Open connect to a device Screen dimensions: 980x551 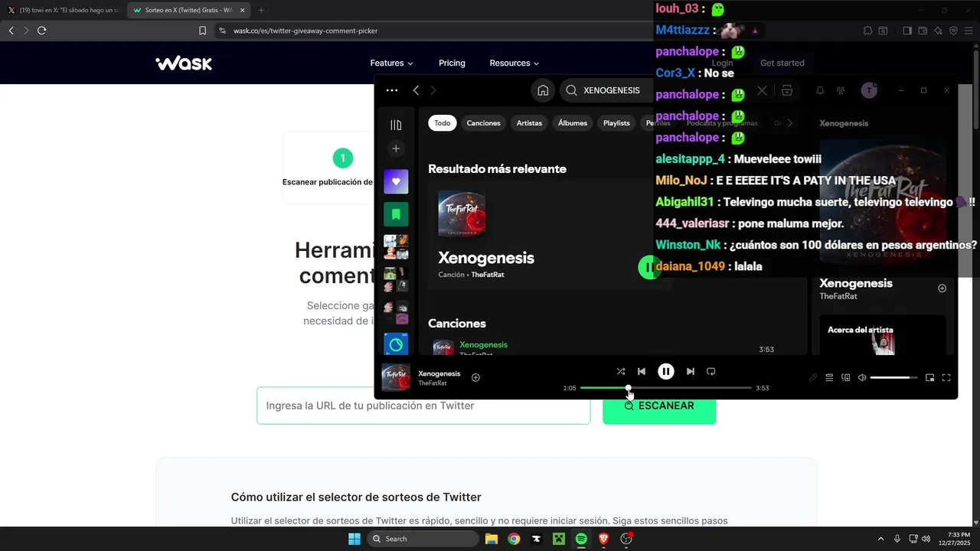tap(846, 377)
